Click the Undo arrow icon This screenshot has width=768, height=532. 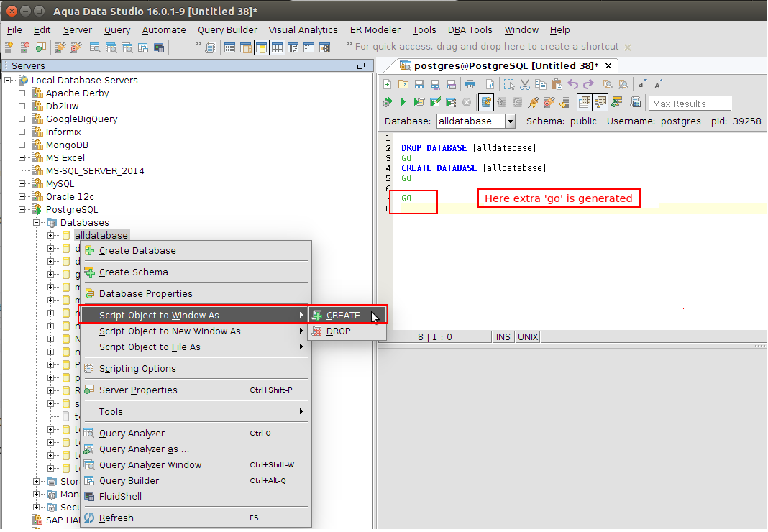click(x=572, y=84)
